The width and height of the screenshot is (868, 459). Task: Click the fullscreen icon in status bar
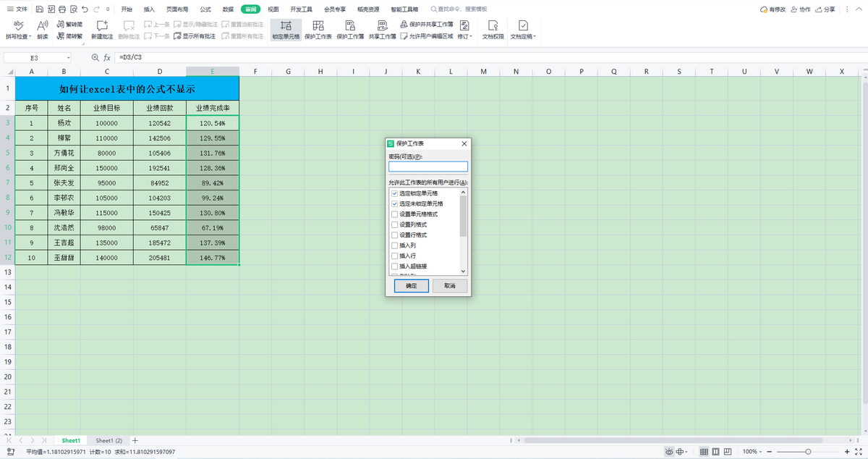[859, 452]
